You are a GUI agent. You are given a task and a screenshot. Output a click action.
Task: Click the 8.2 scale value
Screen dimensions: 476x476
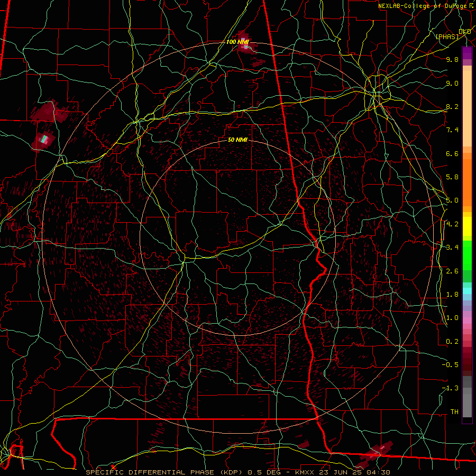(452, 106)
